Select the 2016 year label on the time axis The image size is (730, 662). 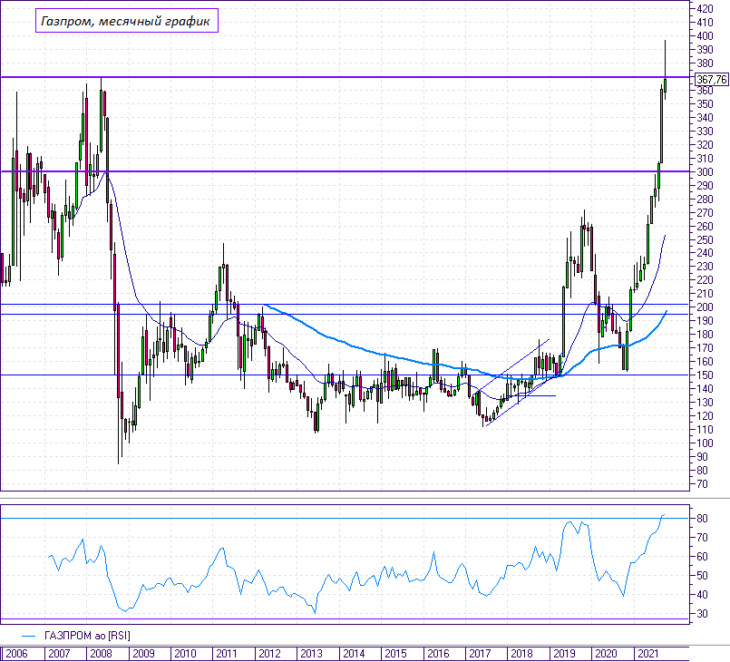pos(438,654)
